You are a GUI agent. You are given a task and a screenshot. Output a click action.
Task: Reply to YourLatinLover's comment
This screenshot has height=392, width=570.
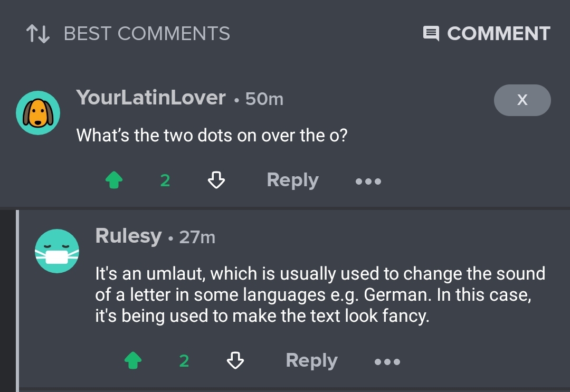click(x=292, y=180)
